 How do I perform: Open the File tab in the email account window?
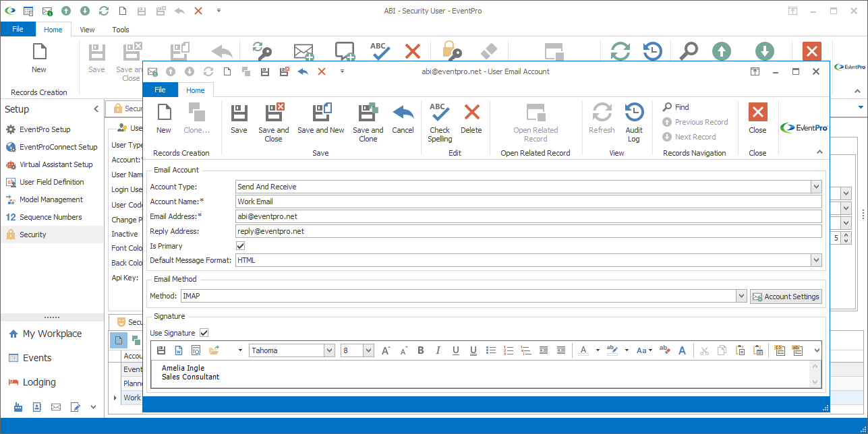pos(160,90)
